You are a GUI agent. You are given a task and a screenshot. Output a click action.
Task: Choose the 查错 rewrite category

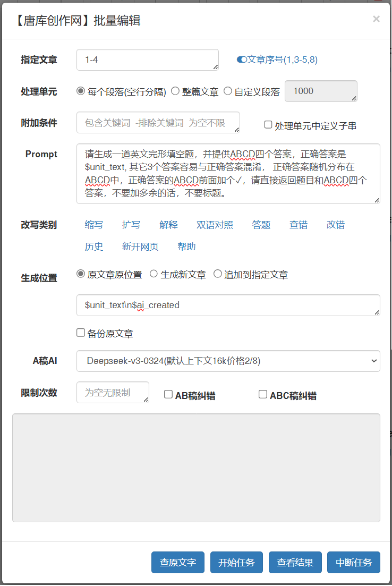[299, 225]
